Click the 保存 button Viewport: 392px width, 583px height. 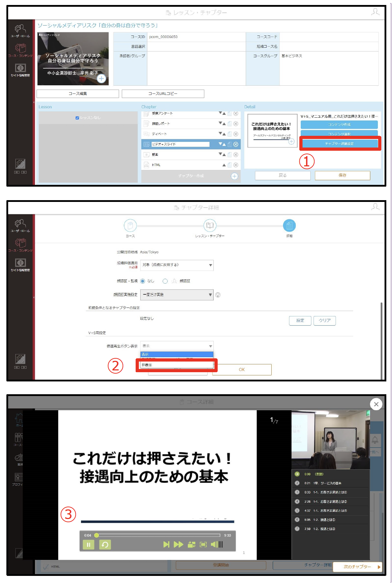[342, 176]
